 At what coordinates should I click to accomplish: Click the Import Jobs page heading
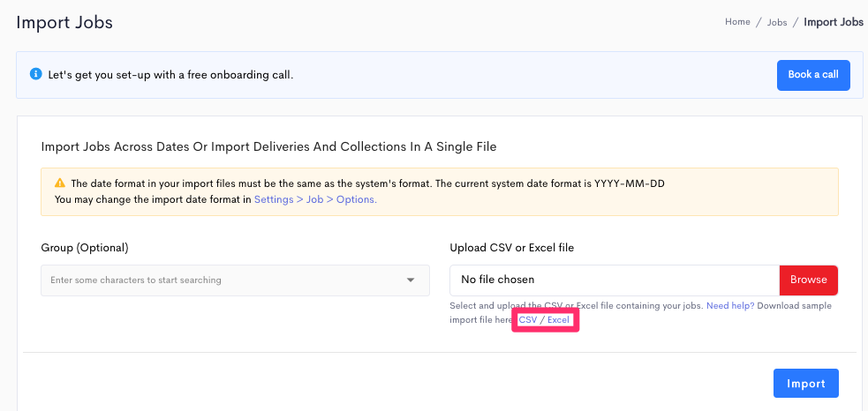tap(64, 23)
